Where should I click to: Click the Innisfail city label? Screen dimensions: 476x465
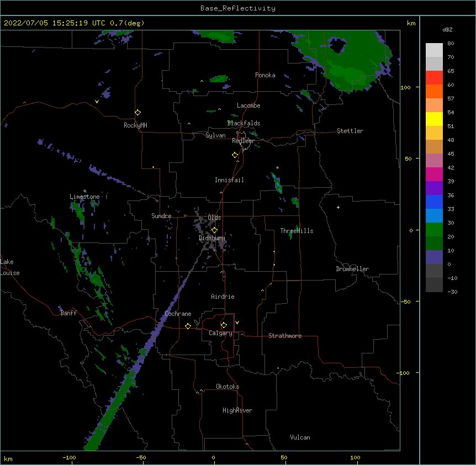point(229,180)
